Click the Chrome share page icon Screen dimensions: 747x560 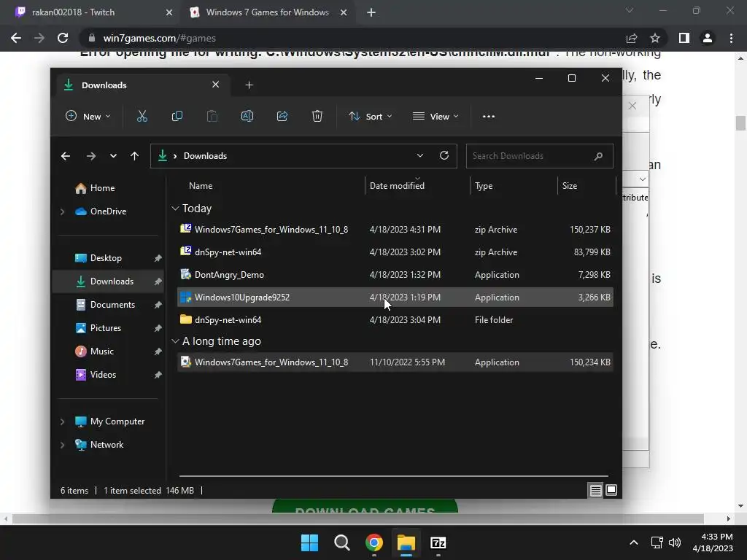[x=632, y=38]
